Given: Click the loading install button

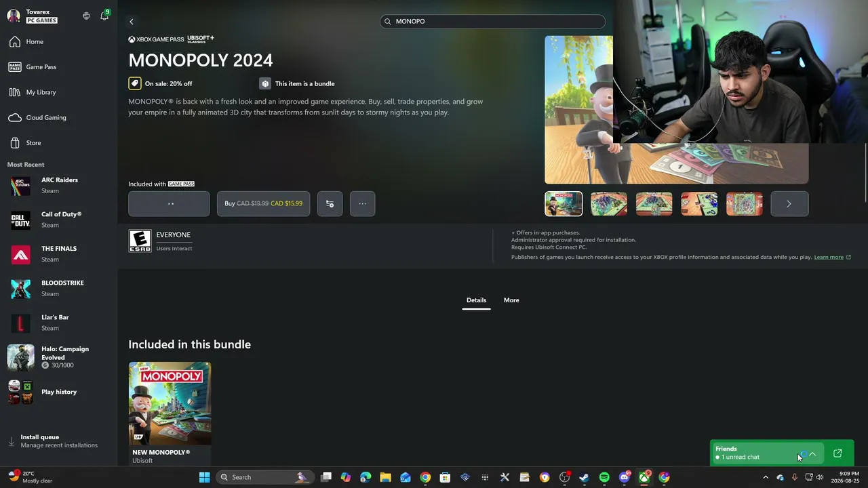Looking at the screenshot, I should click(x=169, y=203).
